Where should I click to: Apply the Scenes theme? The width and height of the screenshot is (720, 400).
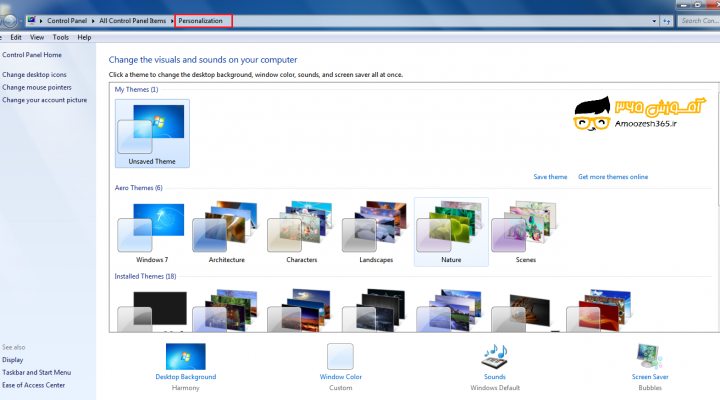pos(526,232)
